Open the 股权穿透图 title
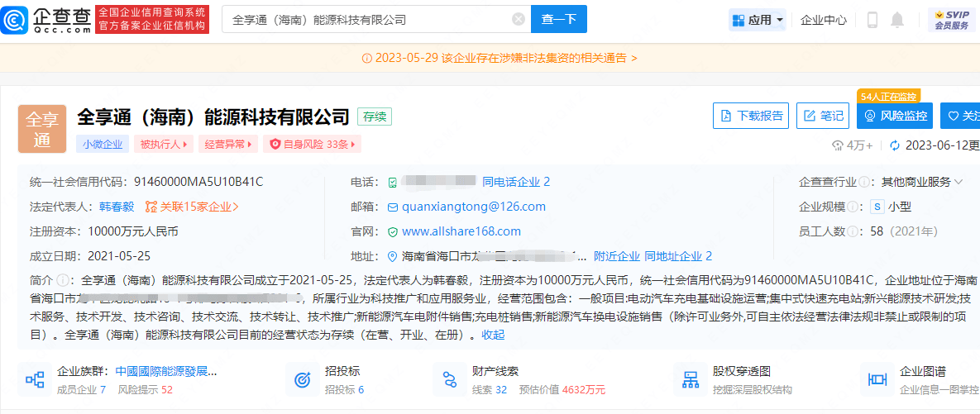Viewport: 980px width, 414px height. click(x=741, y=371)
